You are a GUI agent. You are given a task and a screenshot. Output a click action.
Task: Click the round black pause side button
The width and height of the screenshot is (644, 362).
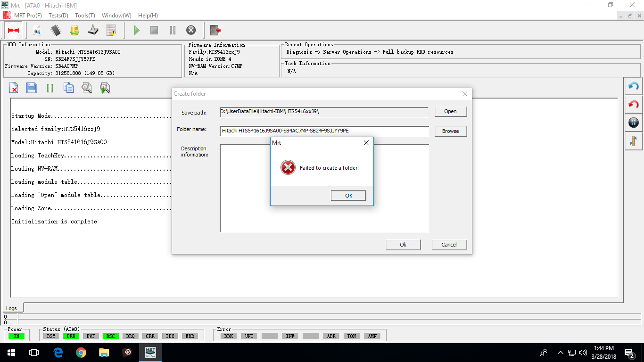tap(634, 123)
